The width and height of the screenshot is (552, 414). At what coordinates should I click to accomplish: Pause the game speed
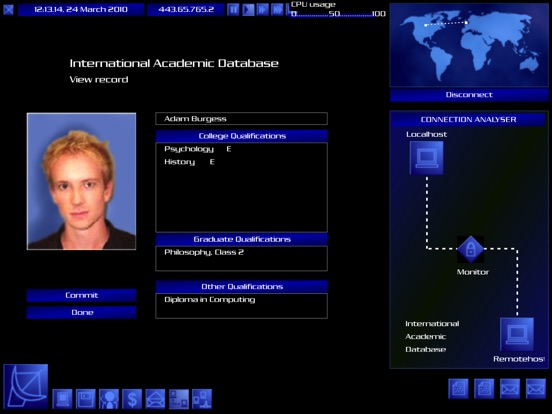[x=233, y=10]
